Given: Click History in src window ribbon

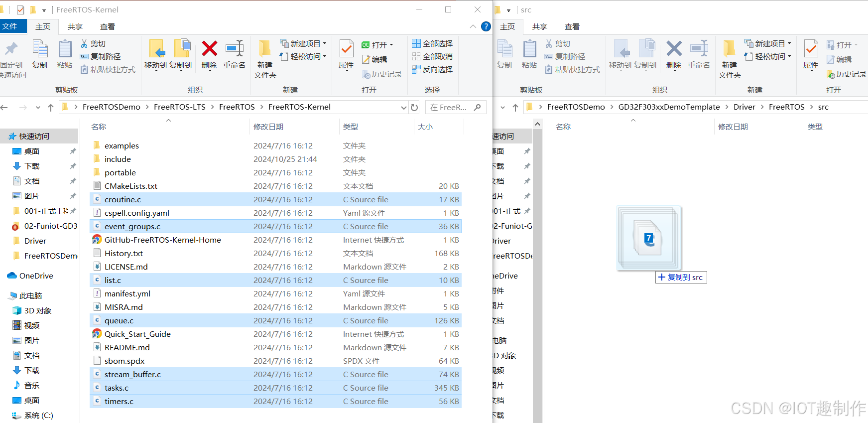Looking at the screenshot, I should [x=847, y=74].
